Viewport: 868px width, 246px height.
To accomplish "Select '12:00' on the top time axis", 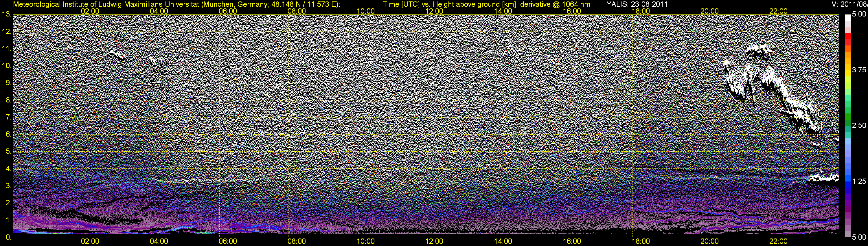I will (434, 11).
